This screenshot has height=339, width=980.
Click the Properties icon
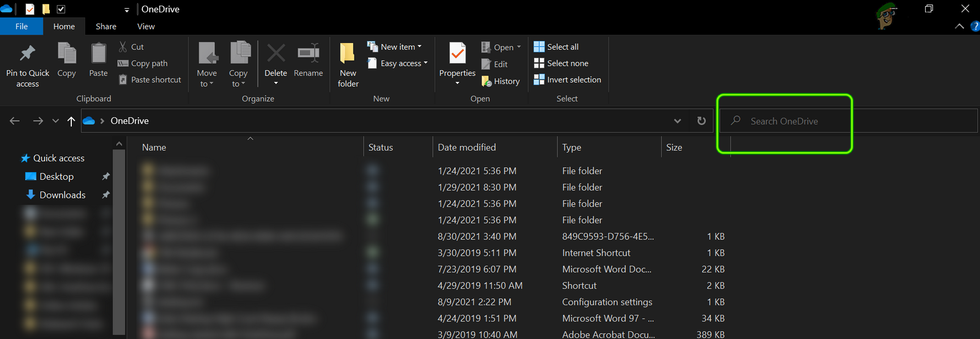click(457, 54)
